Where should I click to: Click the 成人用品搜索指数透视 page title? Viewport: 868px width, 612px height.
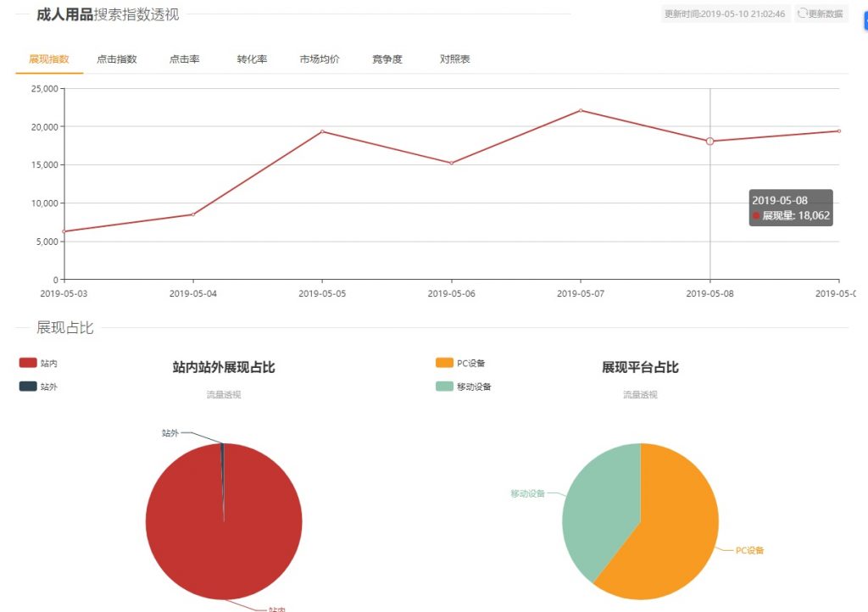point(108,14)
